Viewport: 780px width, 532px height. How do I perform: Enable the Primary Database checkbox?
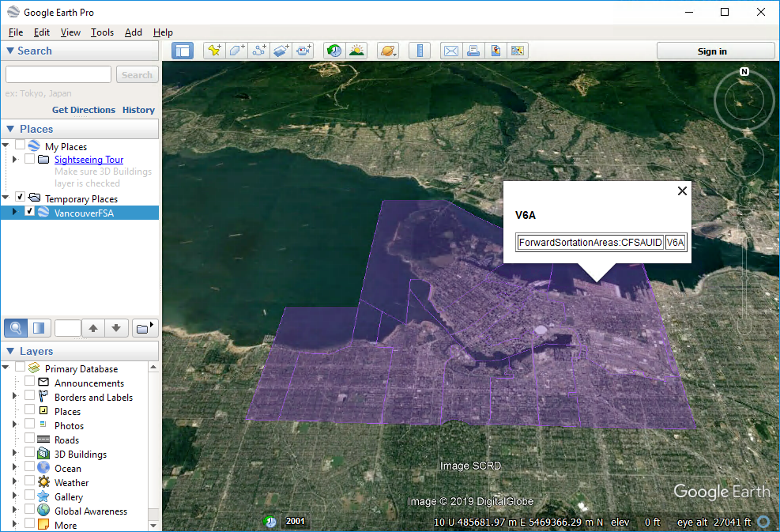(x=20, y=367)
